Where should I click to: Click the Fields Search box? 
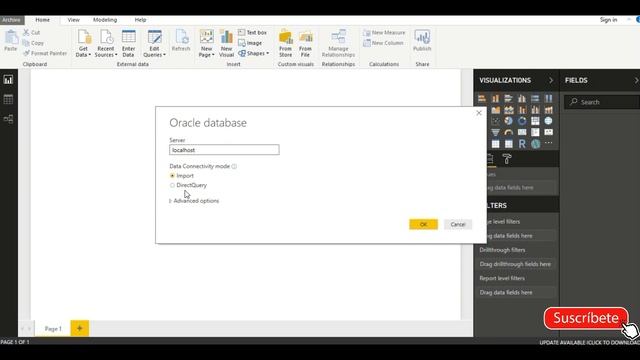pos(602,102)
